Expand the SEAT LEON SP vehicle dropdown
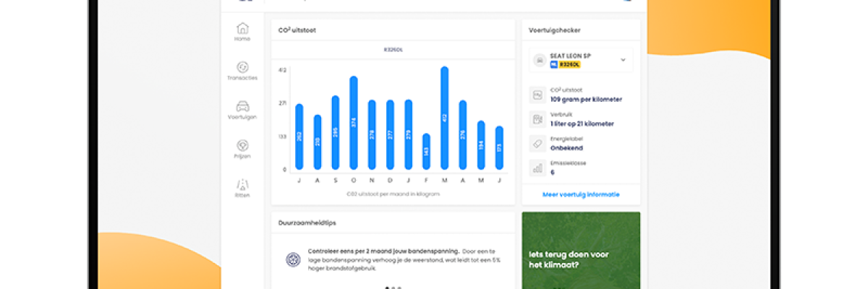The width and height of the screenshot is (868, 289). 581,60
